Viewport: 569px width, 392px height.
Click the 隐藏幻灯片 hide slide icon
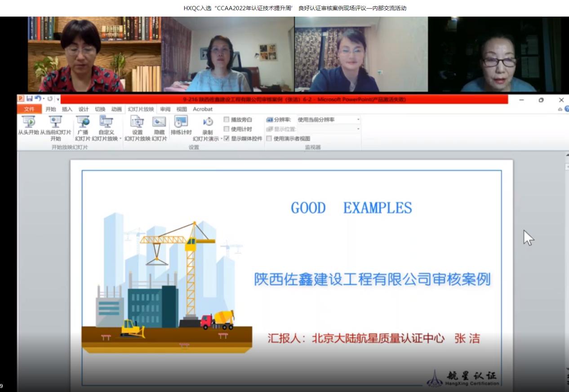[x=159, y=122]
